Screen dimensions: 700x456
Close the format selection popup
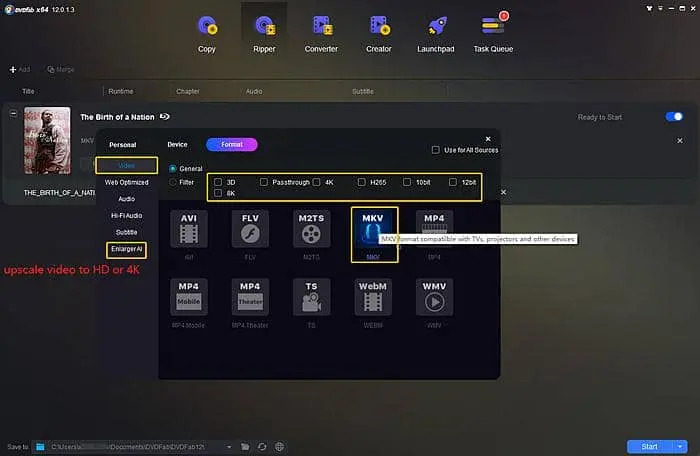pos(488,139)
